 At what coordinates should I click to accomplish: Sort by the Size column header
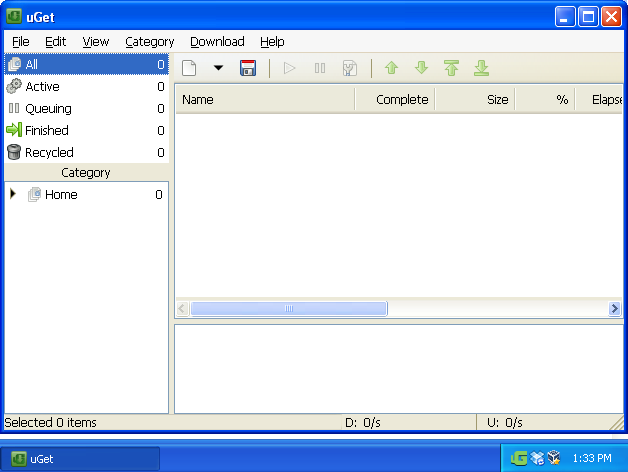475,99
